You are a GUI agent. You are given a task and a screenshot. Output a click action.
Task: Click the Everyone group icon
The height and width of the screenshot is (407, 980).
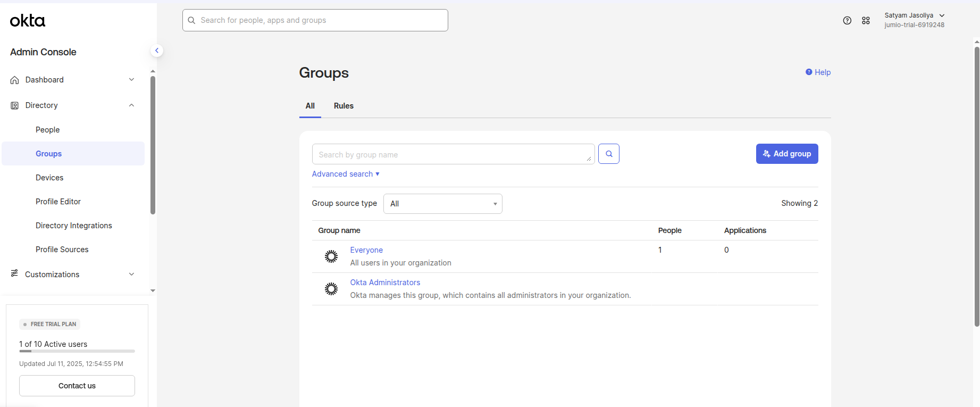331,256
